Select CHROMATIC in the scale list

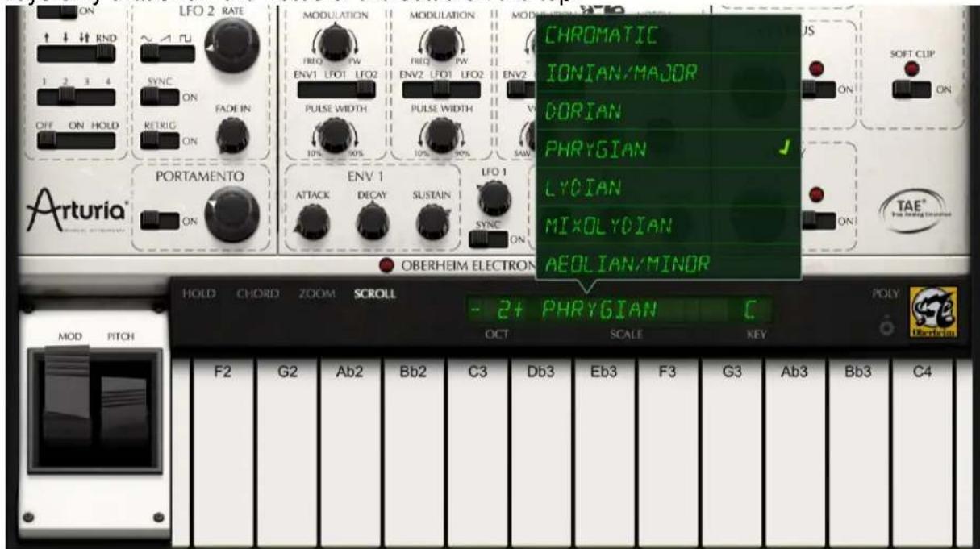click(669, 34)
